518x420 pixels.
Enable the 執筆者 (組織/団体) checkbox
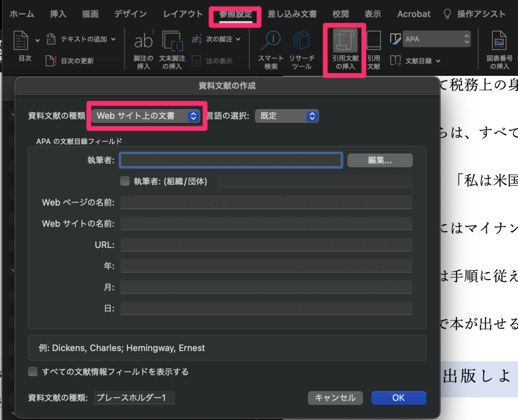tap(125, 181)
